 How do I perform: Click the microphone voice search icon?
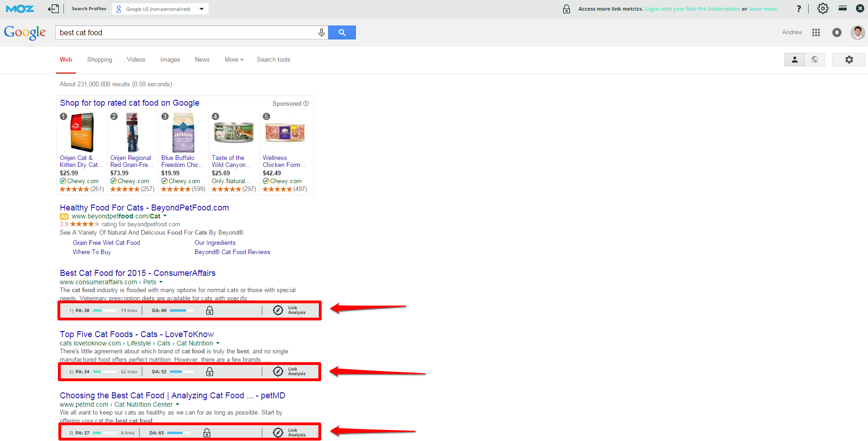coord(321,32)
